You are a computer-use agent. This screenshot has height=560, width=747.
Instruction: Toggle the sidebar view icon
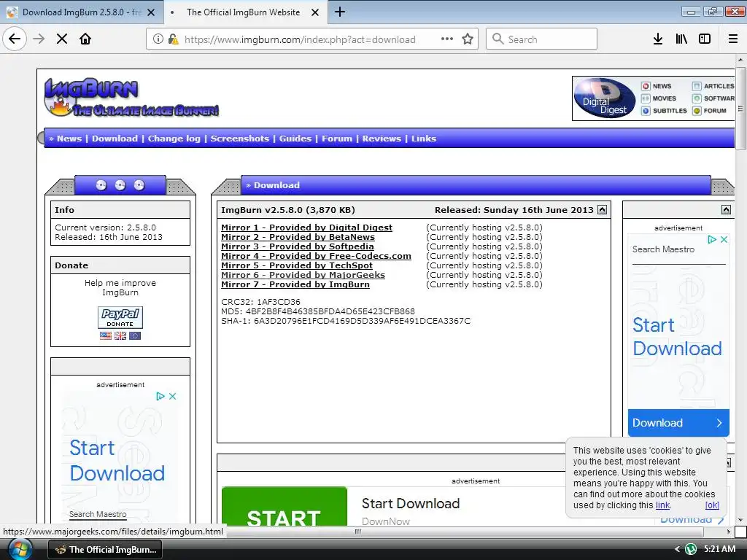pyautogui.click(x=705, y=39)
